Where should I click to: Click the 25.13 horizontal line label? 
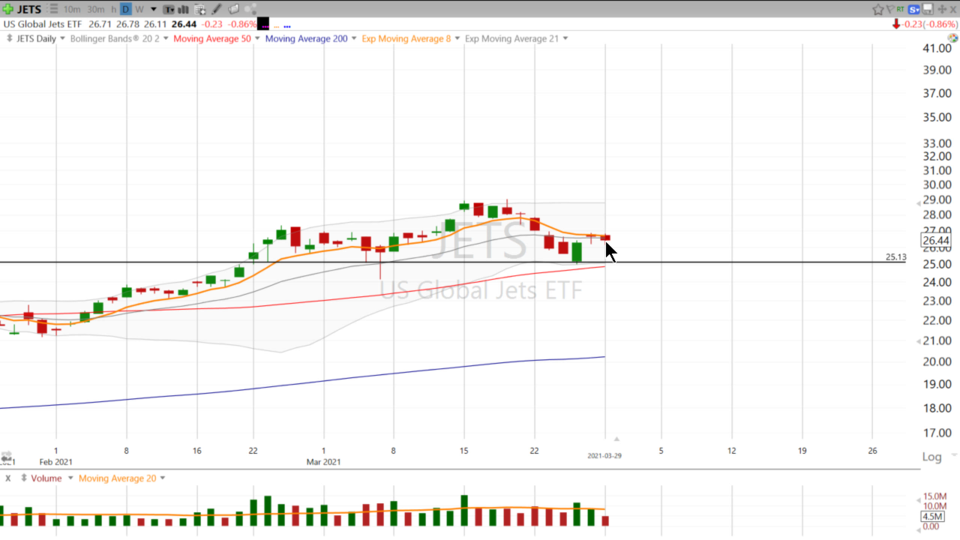point(896,257)
